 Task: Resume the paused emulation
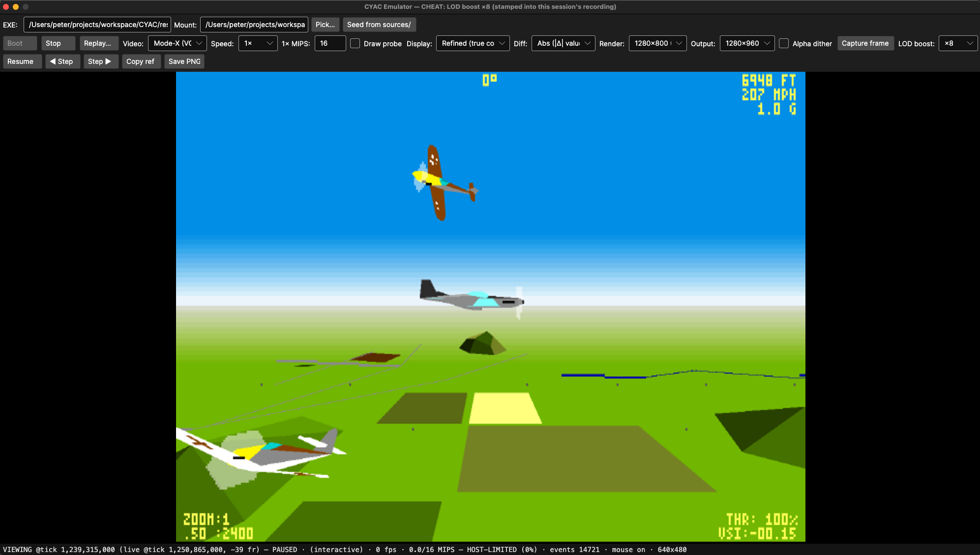click(x=22, y=61)
